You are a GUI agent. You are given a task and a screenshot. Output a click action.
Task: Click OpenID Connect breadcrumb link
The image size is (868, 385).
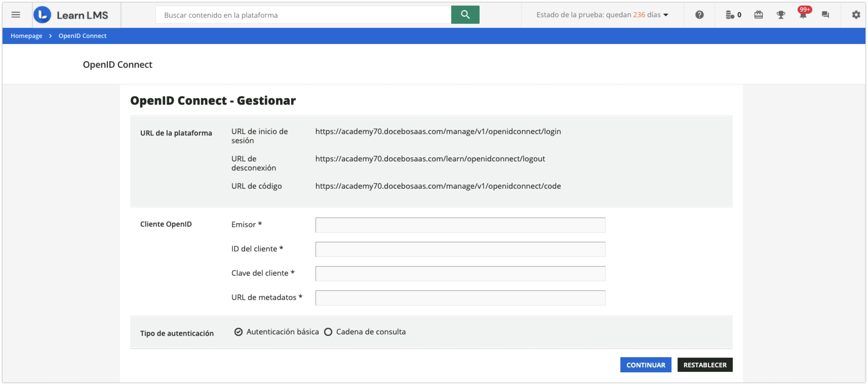(83, 36)
